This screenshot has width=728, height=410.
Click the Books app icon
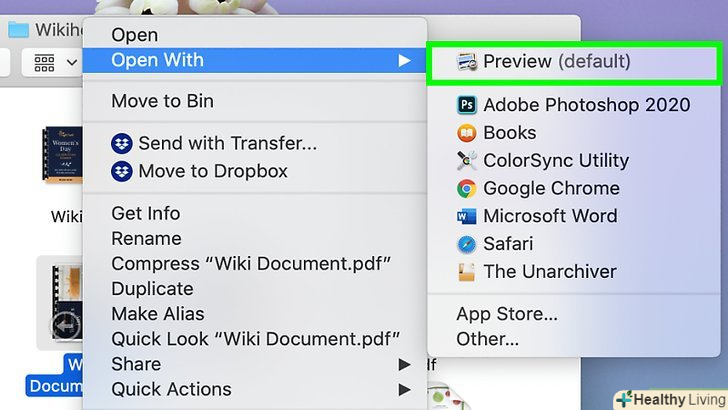coord(467,133)
